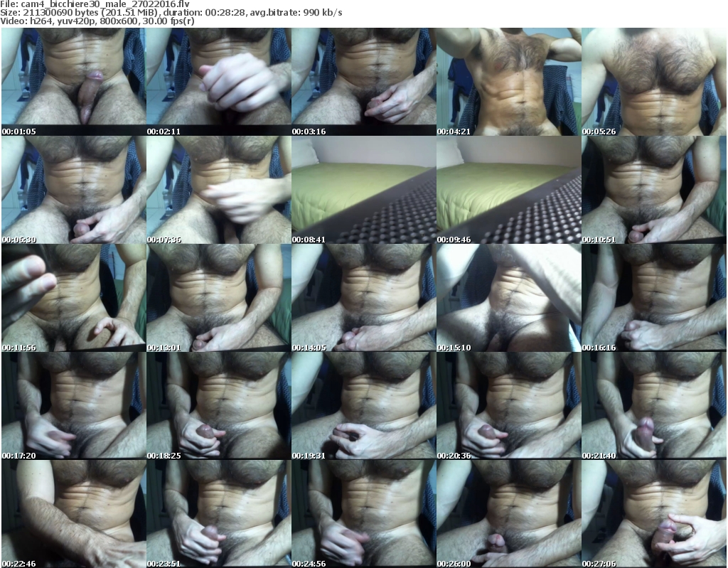The image size is (728, 568).
Task: Choose the frame stamped 00:11:56
Action: (x=74, y=298)
